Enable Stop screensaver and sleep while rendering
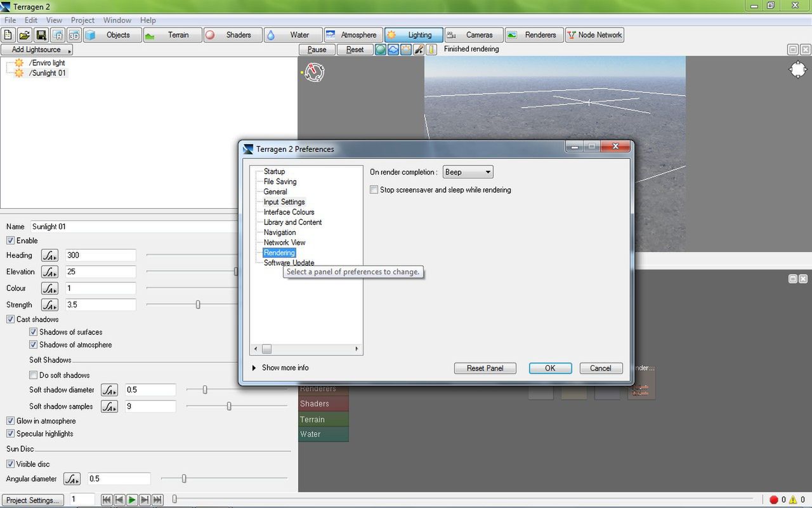The image size is (812, 508). point(374,190)
